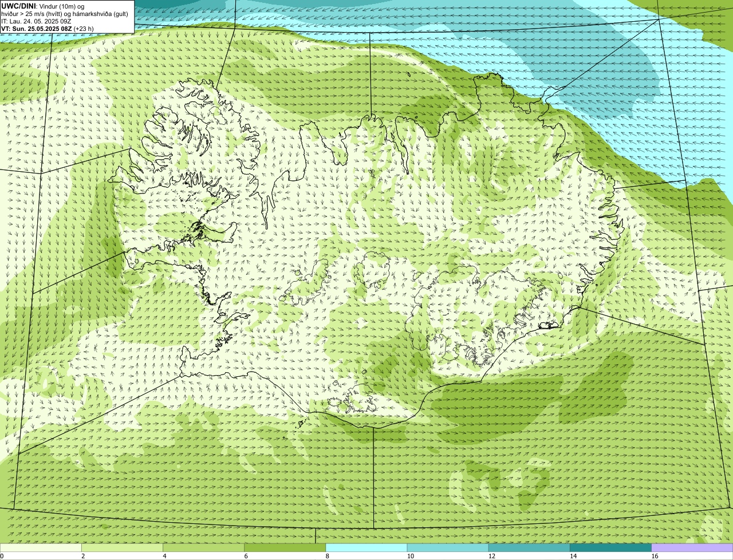The width and height of the screenshot is (733, 560).
Task: Click the '2' label on the color scale
Action: click(83, 556)
